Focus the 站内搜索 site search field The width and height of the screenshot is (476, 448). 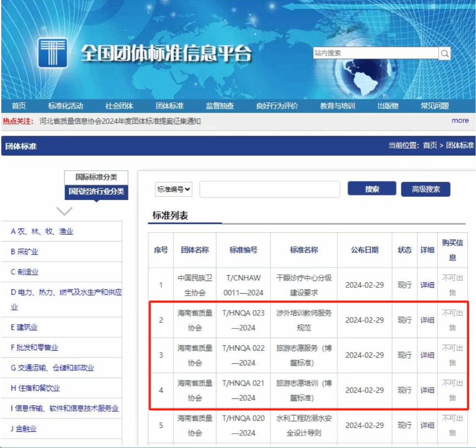(376, 53)
